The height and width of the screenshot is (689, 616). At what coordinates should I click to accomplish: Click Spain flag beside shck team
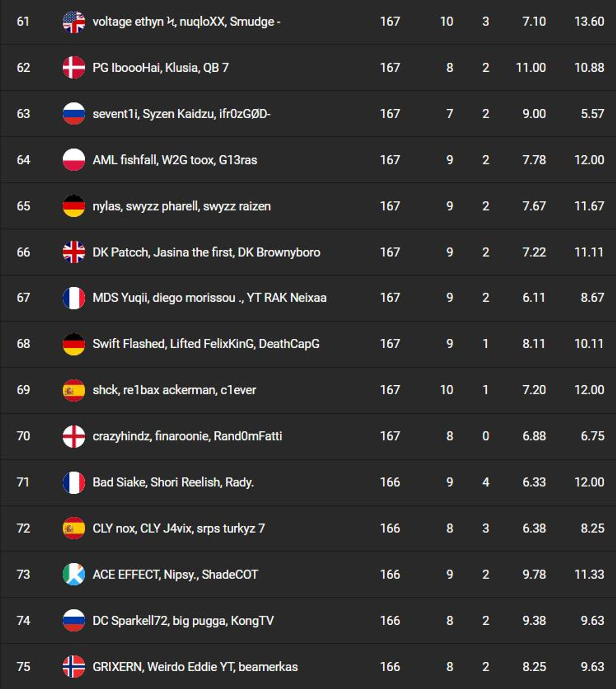[x=74, y=390]
